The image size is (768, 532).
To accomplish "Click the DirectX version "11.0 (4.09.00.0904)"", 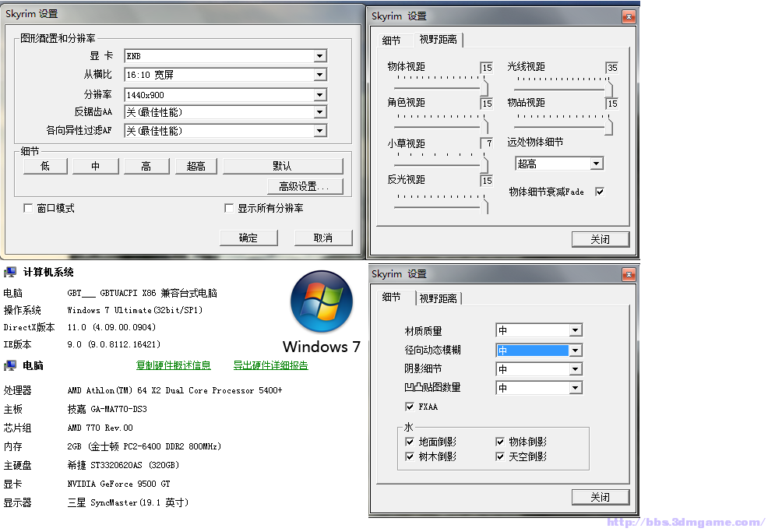I will [x=111, y=327].
